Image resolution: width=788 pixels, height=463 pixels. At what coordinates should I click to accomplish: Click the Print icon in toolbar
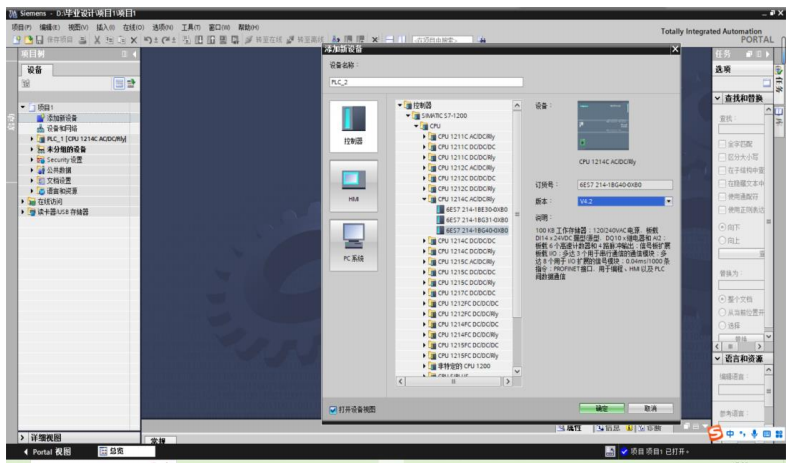[x=82, y=39]
